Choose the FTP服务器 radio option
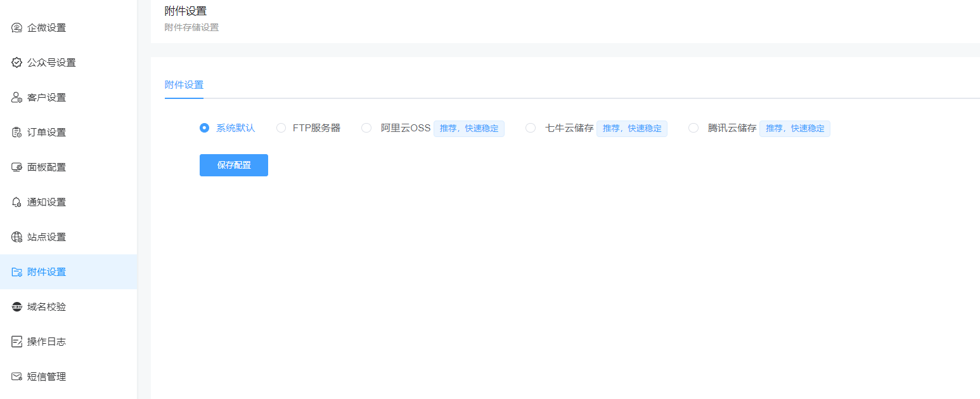This screenshot has height=399, width=980. tap(281, 128)
